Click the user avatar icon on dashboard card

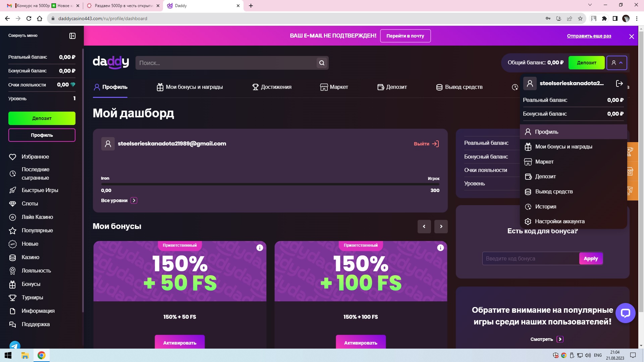[108, 144]
